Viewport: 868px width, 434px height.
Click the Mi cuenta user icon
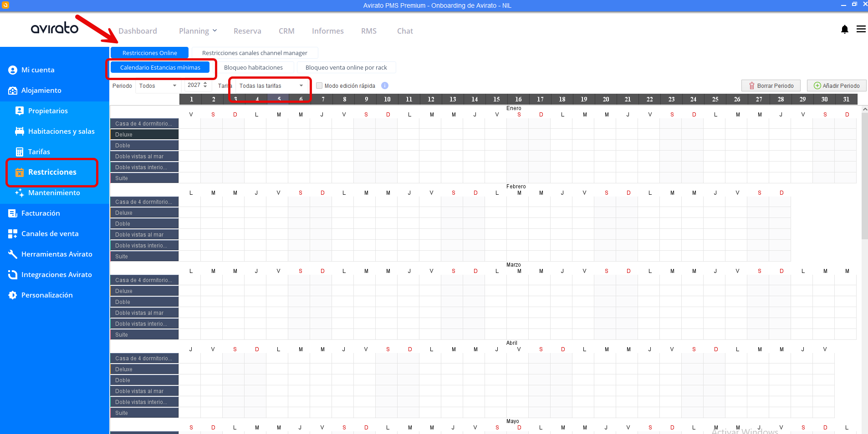pyautogui.click(x=13, y=70)
